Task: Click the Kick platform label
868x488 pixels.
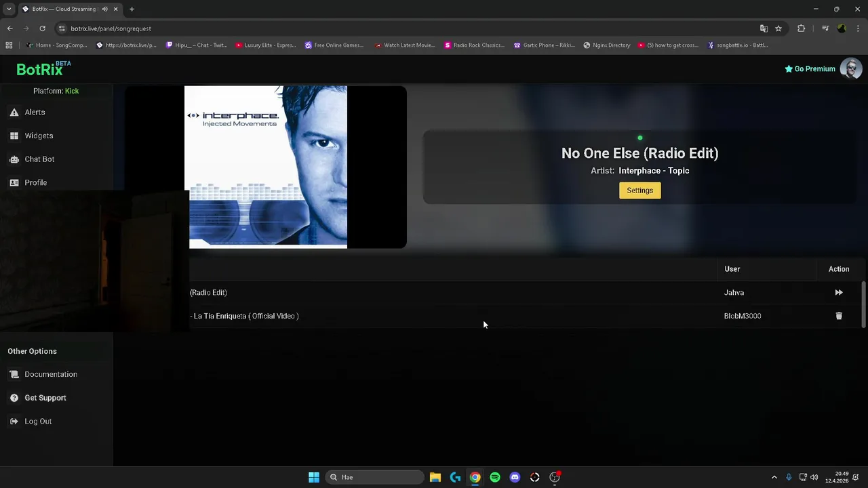Action: [x=72, y=91]
